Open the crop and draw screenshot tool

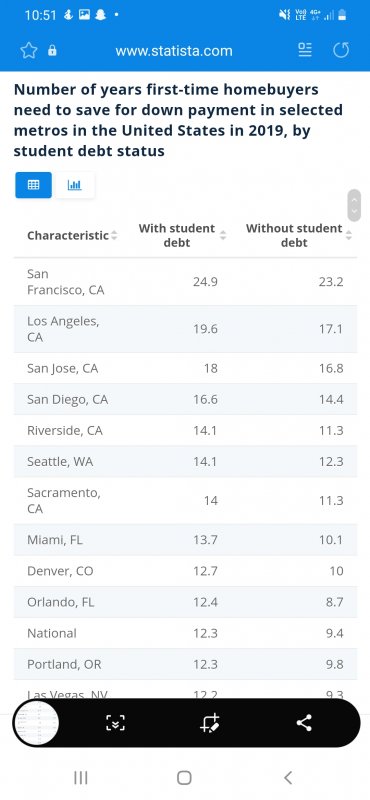210,722
